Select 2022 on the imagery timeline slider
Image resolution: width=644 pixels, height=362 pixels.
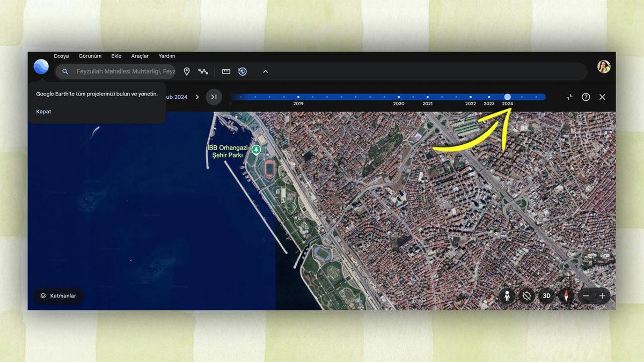pos(471,97)
